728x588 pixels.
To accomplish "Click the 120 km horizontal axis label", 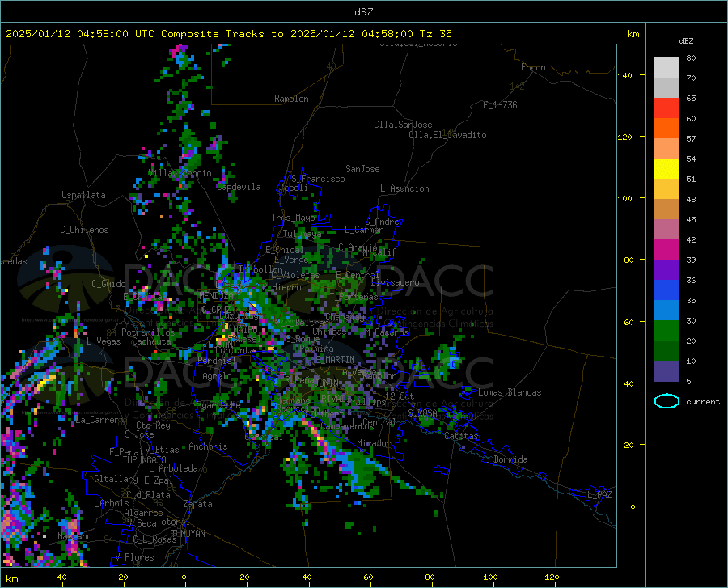I will (552, 577).
